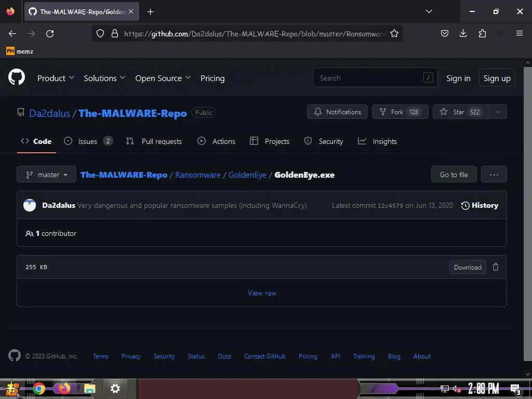Click the trash delete file icon

(x=495, y=267)
